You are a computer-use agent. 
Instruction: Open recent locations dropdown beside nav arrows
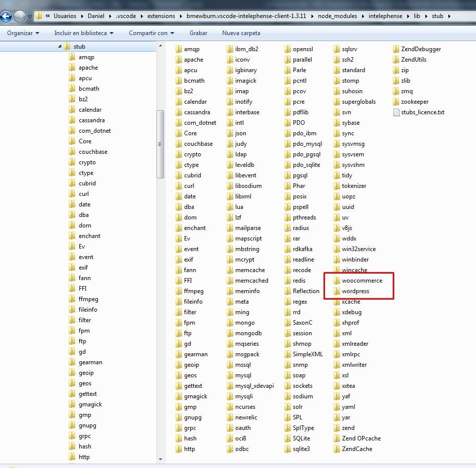30,16
